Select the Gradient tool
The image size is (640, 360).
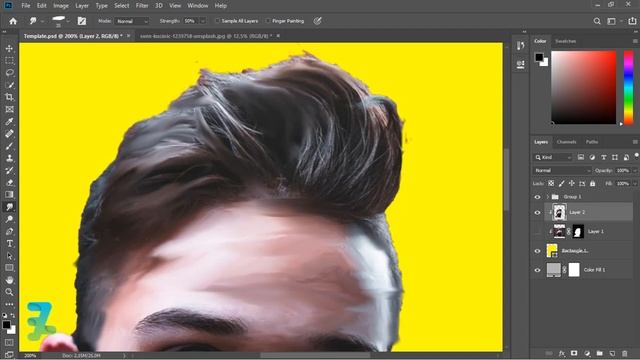coord(9,195)
